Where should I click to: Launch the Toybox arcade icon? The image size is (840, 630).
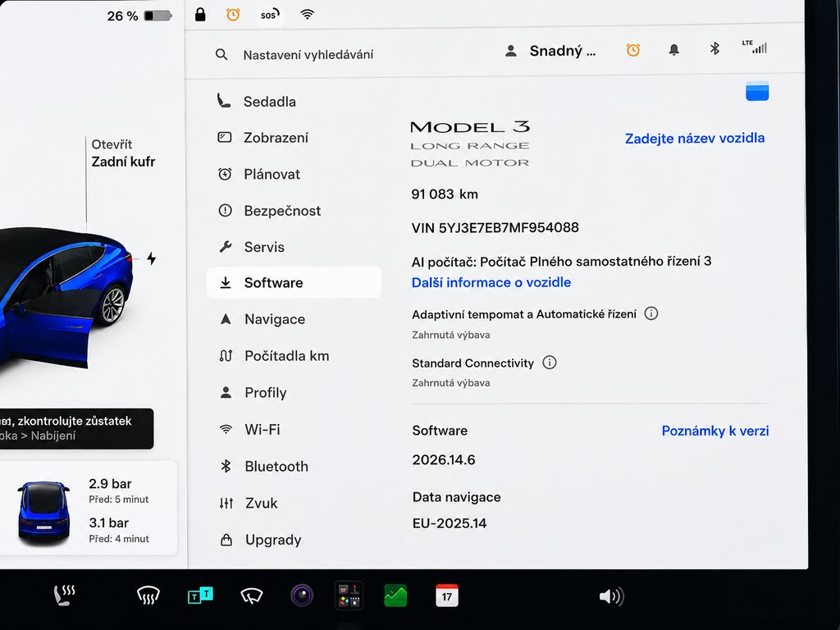349,596
